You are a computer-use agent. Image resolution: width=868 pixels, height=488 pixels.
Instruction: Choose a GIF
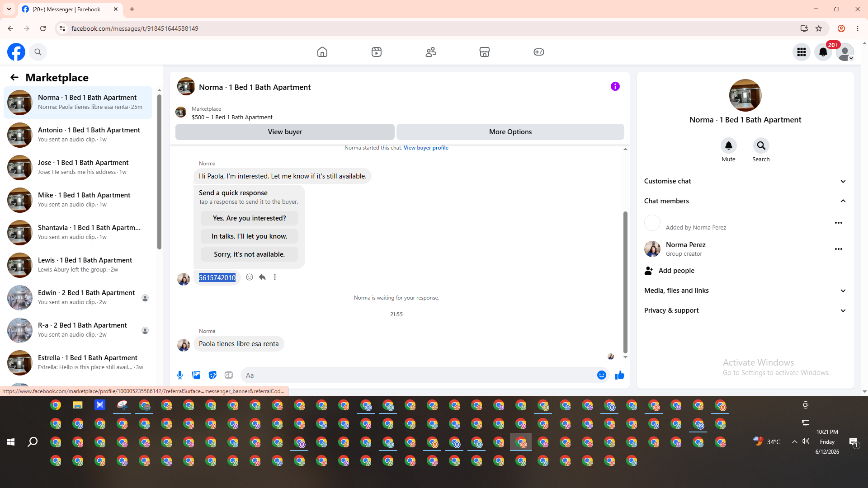point(229,375)
